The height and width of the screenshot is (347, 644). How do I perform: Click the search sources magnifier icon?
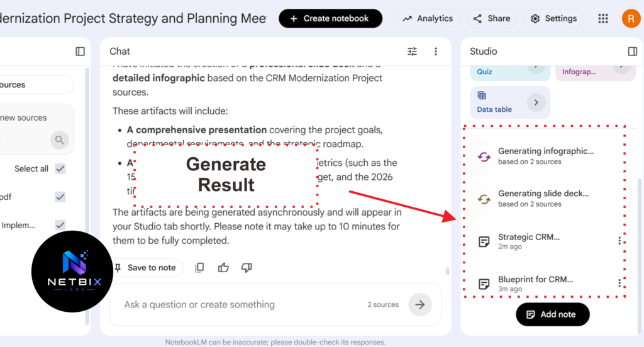tap(60, 140)
